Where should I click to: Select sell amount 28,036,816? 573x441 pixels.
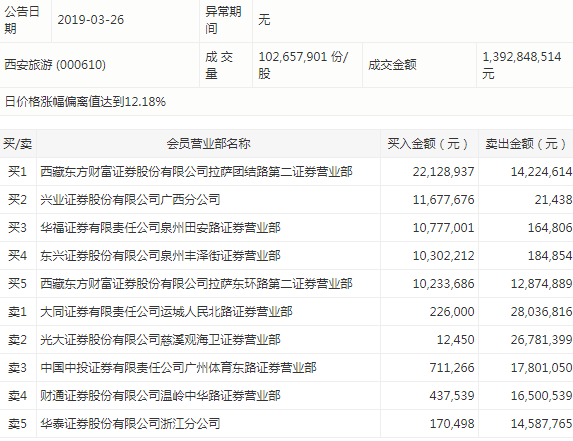tap(542, 312)
